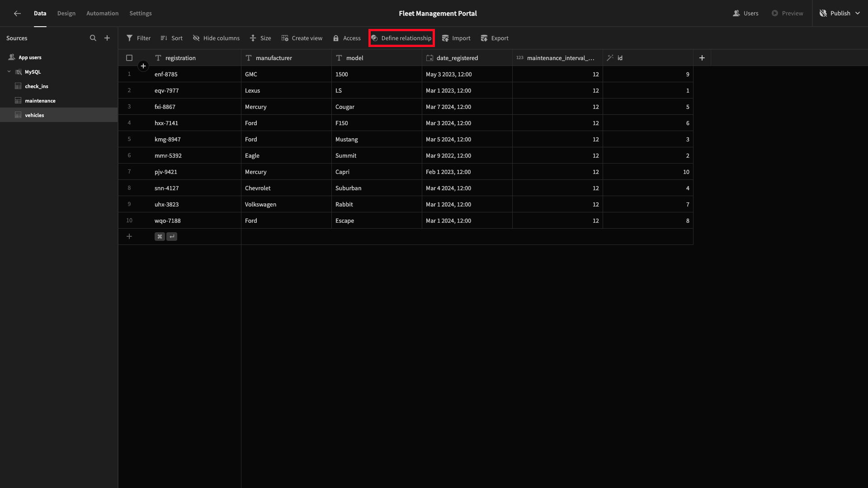868x488 pixels.
Task: Search sources with the magnifier icon
Action: click(93, 38)
